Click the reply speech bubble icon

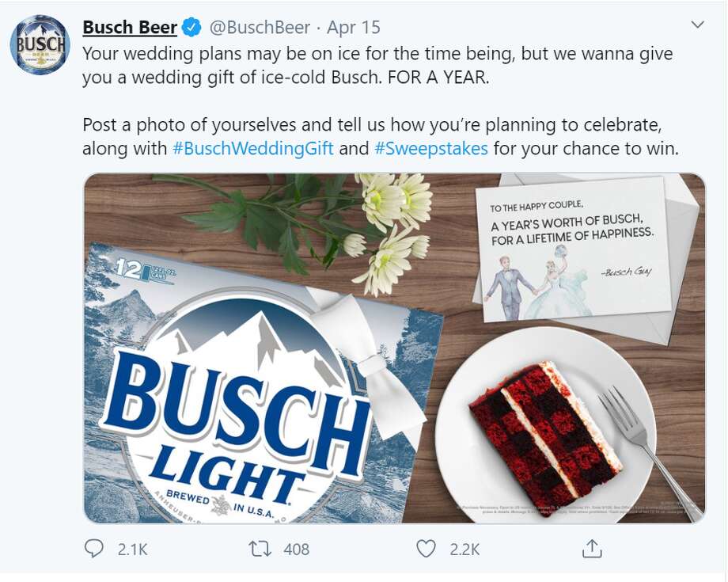tap(93, 548)
